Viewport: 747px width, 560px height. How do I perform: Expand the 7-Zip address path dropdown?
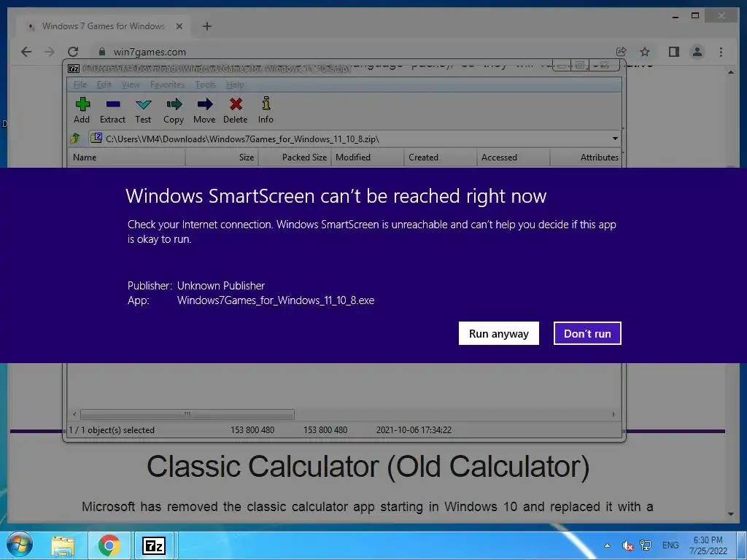615,139
